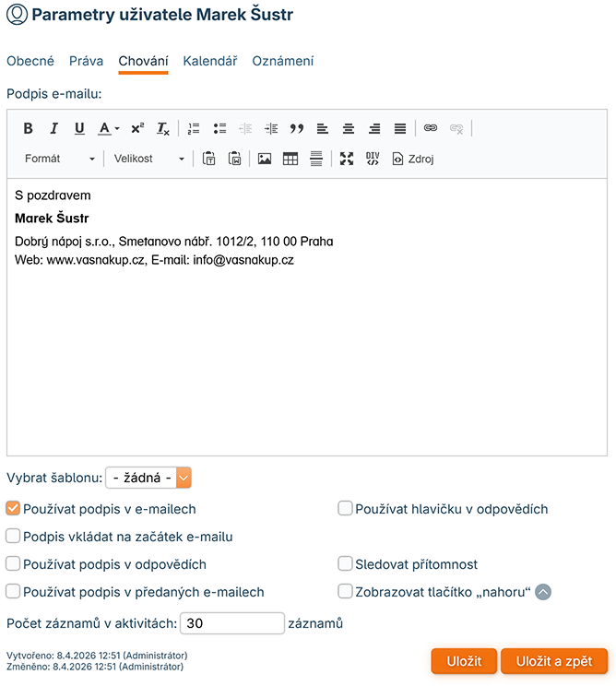Viewport: 616px width, 686px height.
Task: Insert a bulleted list
Action: point(219,129)
